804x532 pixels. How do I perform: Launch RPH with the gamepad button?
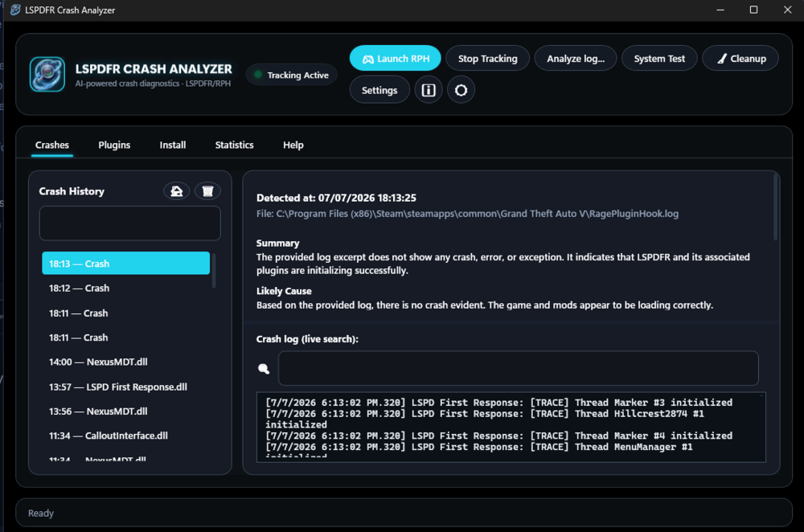pos(396,59)
